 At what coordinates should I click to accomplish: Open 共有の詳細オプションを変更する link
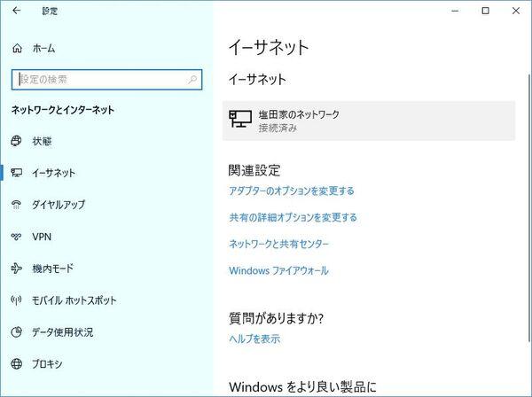click(x=293, y=217)
